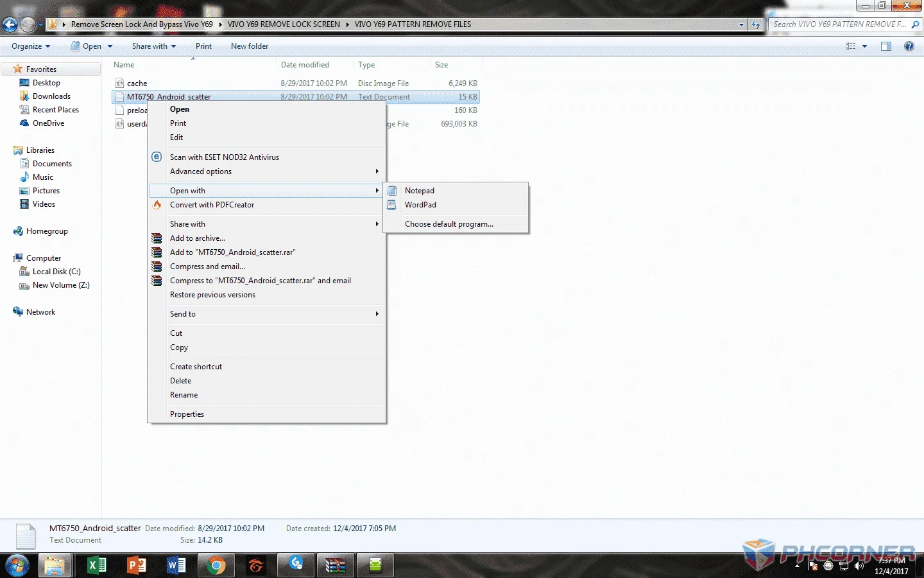924x578 pixels.
Task: Select Edit in the context menu
Action: (176, 137)
